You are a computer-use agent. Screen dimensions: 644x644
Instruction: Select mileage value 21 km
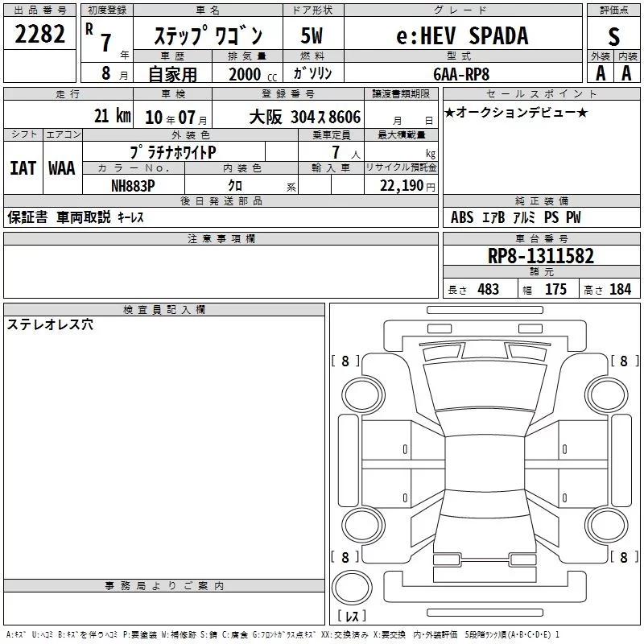[113, 115]
